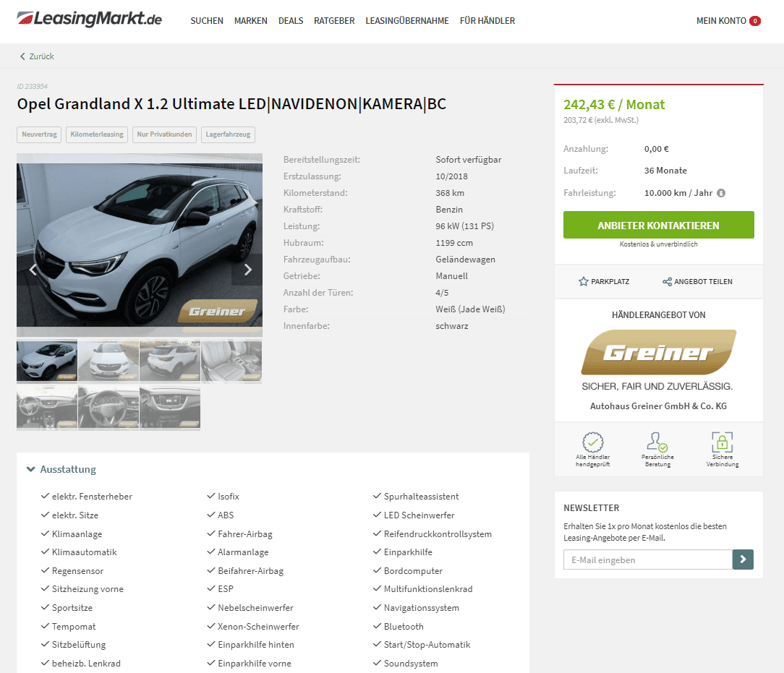Click the Navigationssystem equipment entry

pyautogui.click(x=422, y=607)
